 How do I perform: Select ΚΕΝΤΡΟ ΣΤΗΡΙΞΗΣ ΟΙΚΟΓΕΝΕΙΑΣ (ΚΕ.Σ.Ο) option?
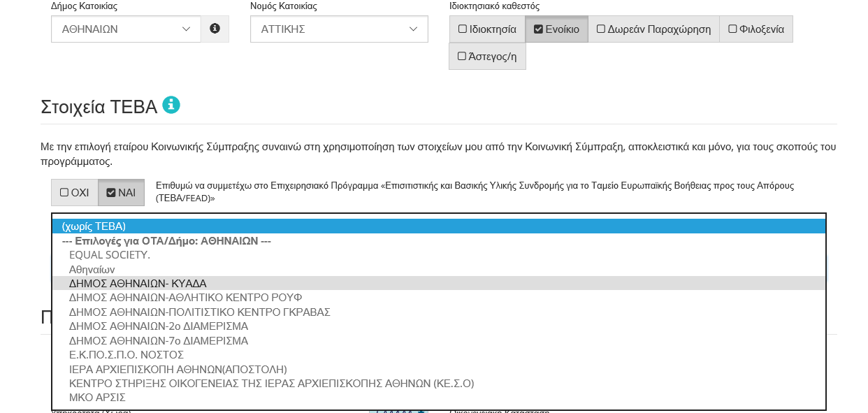coord(439,383)
